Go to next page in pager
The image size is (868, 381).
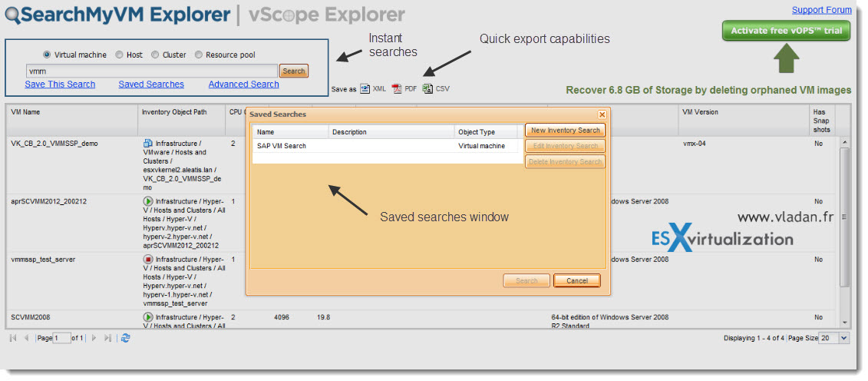[94, 338]
